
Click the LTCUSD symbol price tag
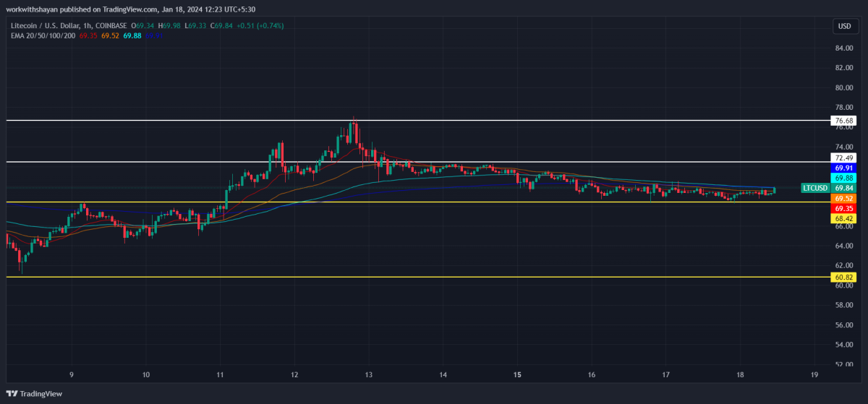click(x=814, y=188)
